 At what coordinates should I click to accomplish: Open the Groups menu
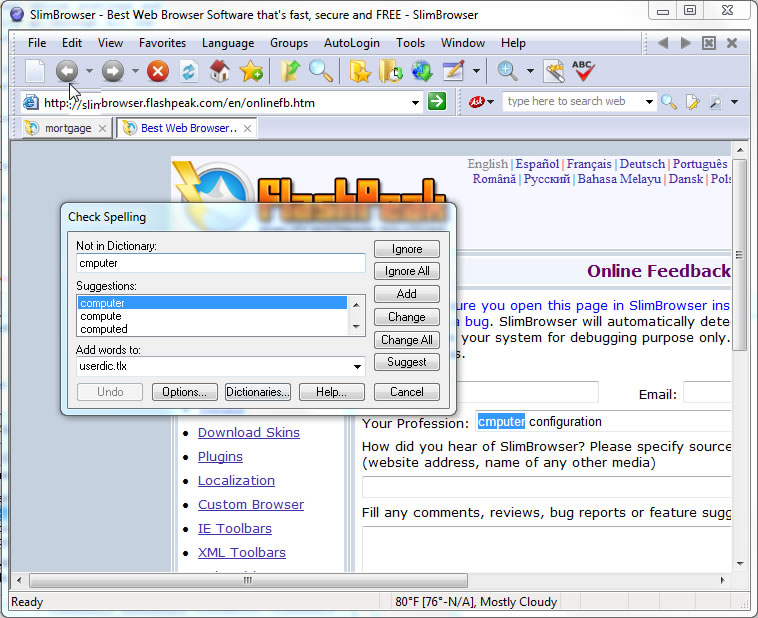[289, 43]
